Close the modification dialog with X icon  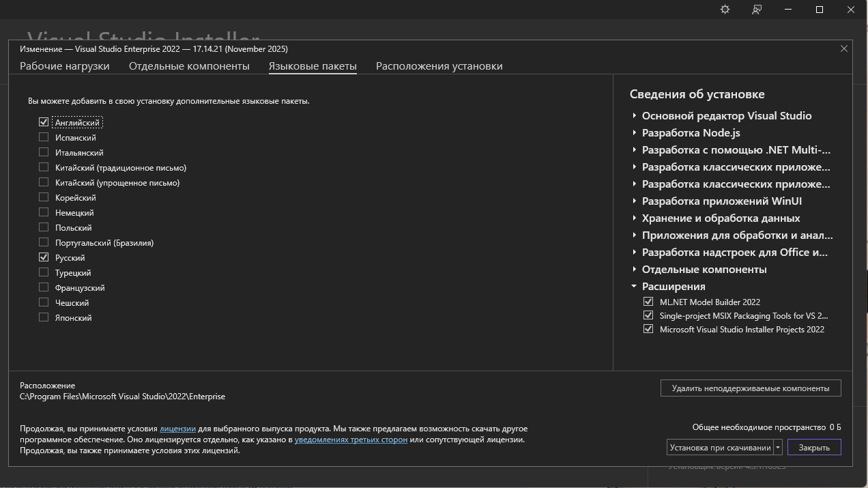(844, 48)
